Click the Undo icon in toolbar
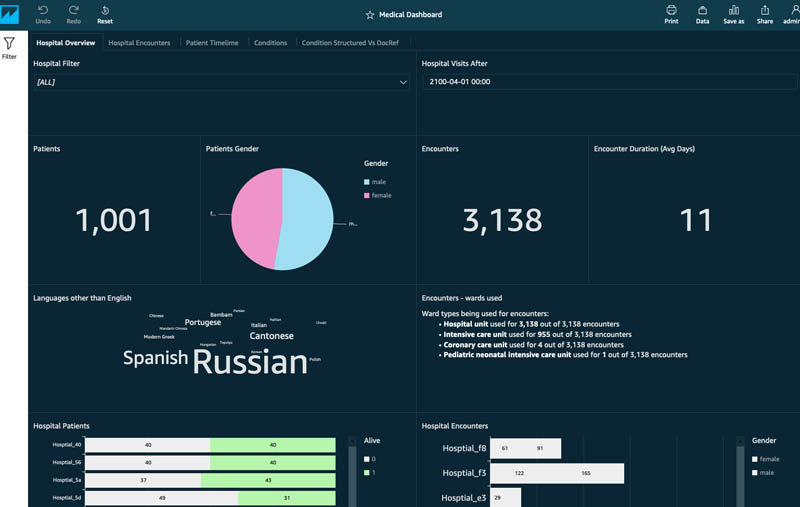 [x=43, y=10]
